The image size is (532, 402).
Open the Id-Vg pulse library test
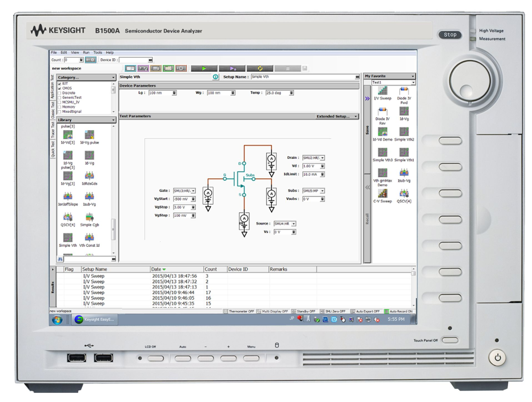click(90, 137)
